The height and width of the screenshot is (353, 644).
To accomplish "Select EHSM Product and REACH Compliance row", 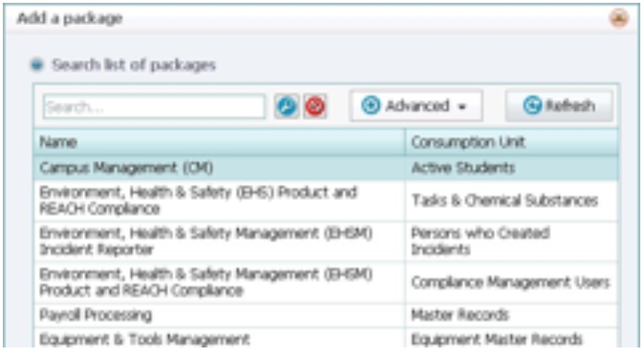I will (x=326, y=283).
